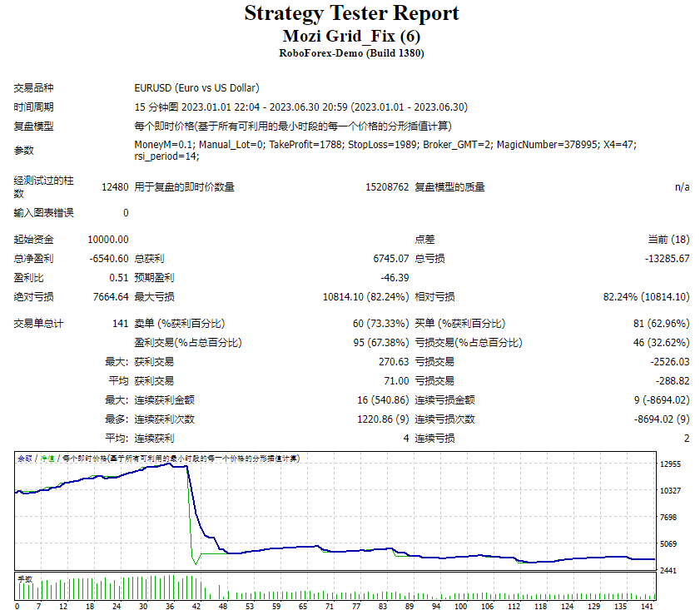The image size is (700, 610).
Task: Click the 手数 label in the volume chart
Action: [x=24, y=578]
